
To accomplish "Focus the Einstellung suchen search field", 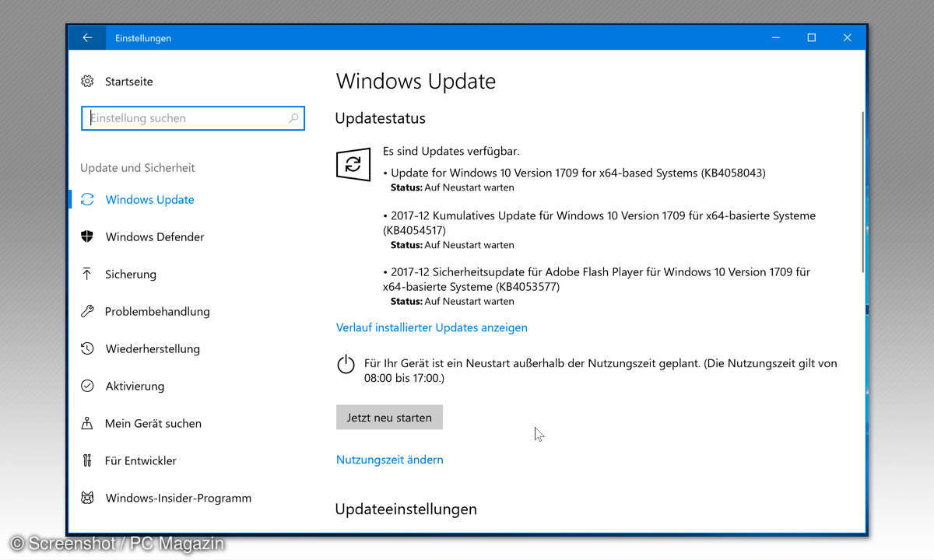I will pos(187,118).
